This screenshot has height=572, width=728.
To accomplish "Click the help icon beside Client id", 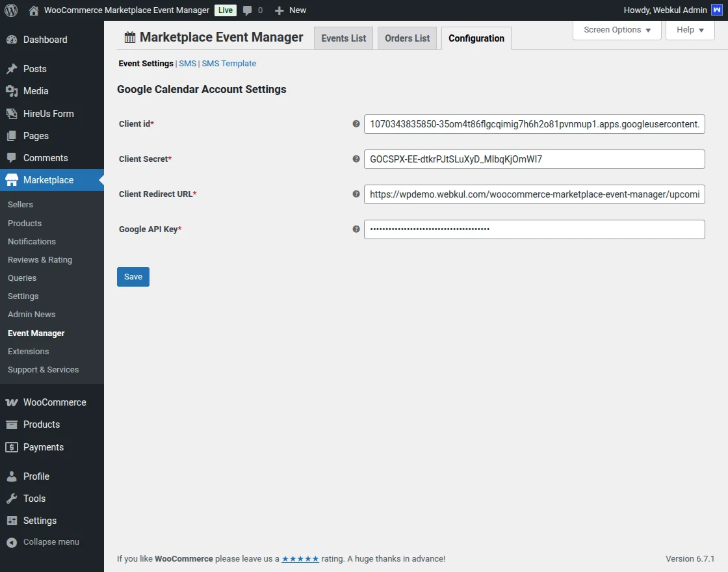I will click(356, 122).
